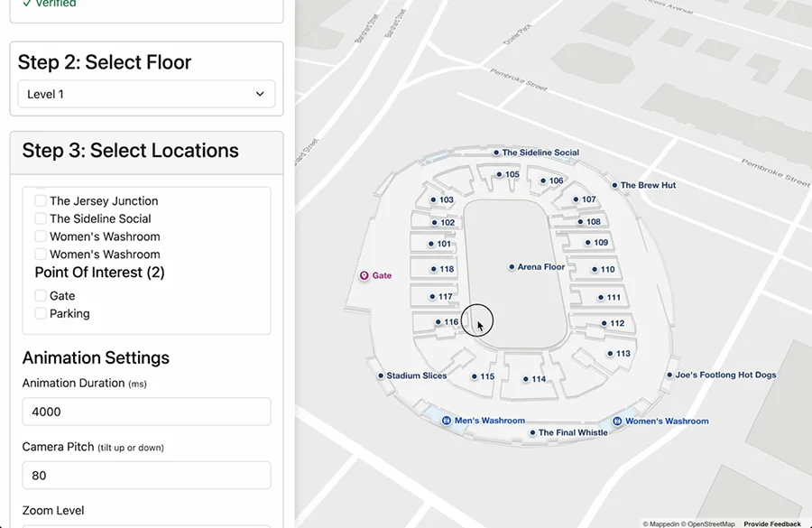The image size is (812, 528).
Task: Select section 113 marker on the map
Action: [610, 354]
